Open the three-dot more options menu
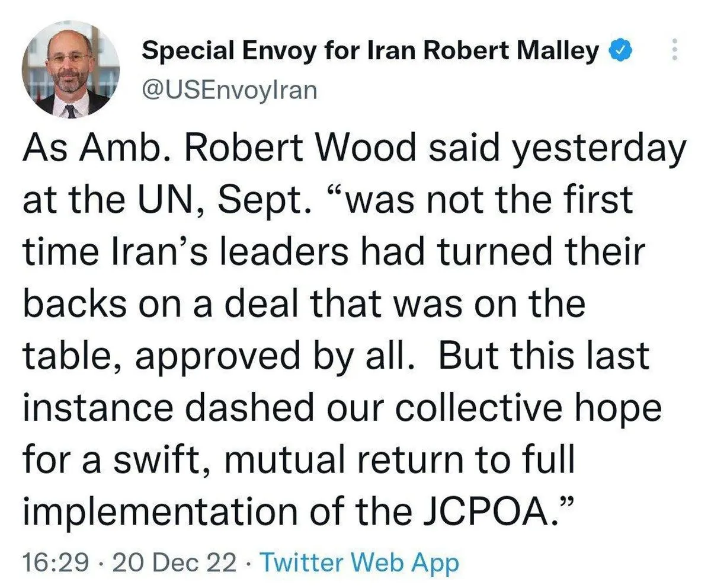The image size is (711, 588). pyautogui.click(x=674, y=50)
